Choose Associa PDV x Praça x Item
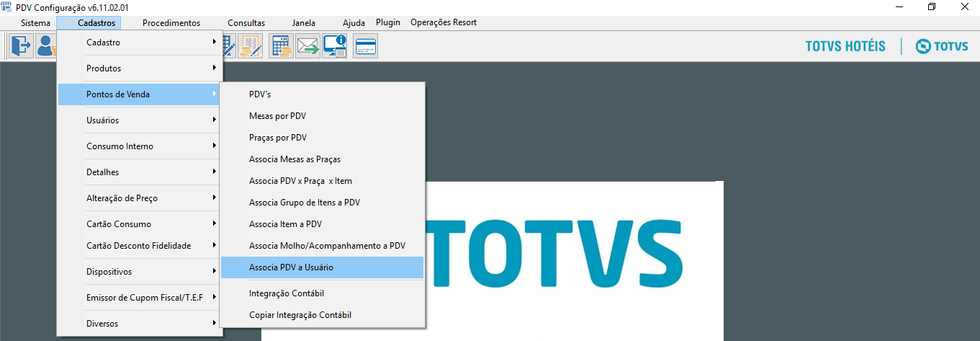This screenshot has height=341, width=980. coord(322,181)
